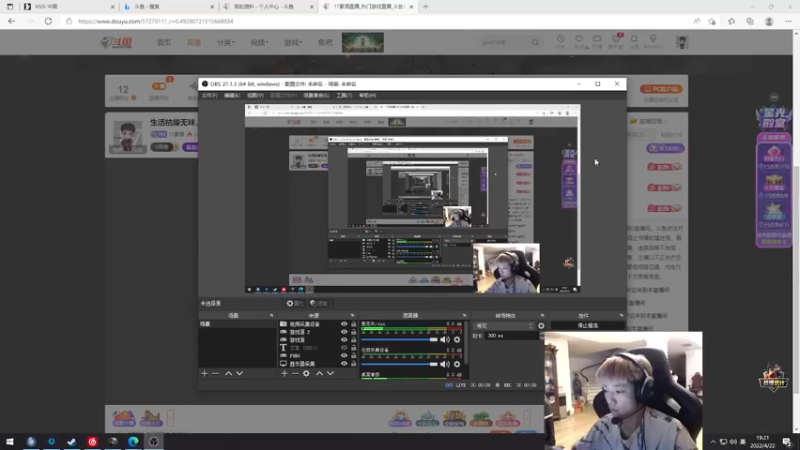The width and height of the screenshot is (800, 450).
Task: Toggle the lock on the 游戏源 2 source
Action: coord(353,332)
